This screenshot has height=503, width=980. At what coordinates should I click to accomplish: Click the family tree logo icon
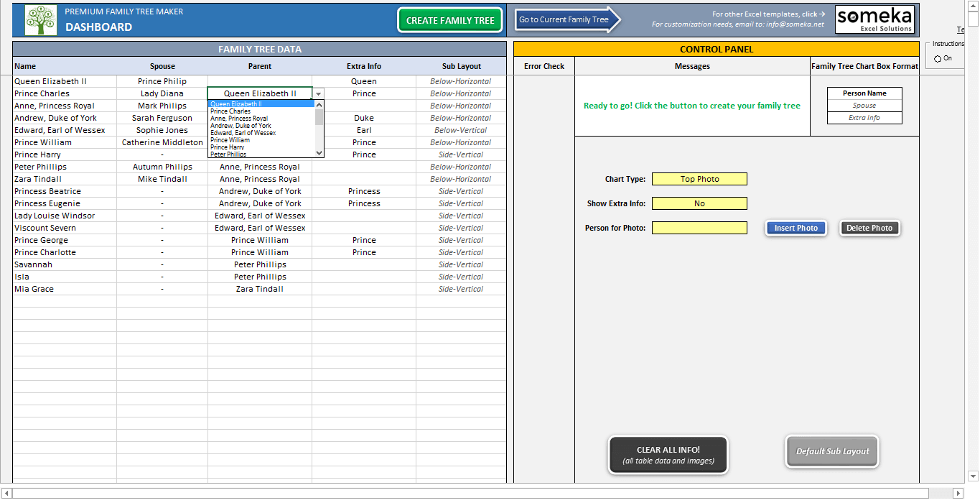pos(41,20)
